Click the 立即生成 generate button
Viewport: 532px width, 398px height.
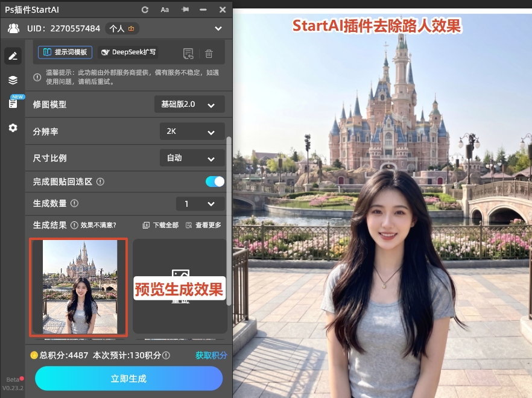[128, 378]
